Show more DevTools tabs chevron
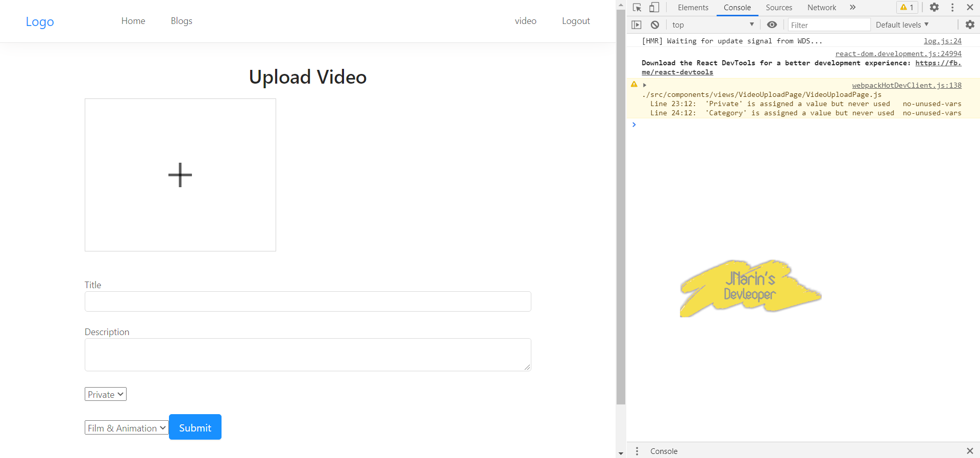Image resolution: width=980 pixels, height=458 pixels. [852, 7]
